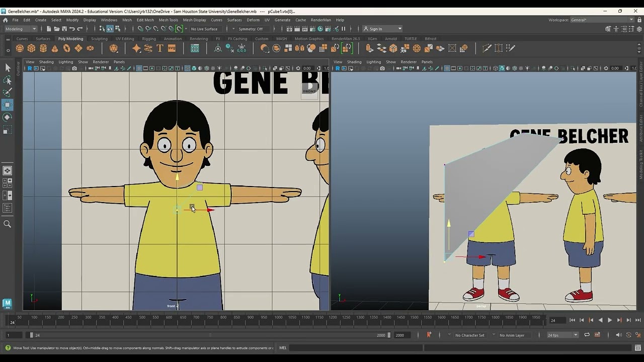Image resolution: width=644 pixels, height=362 pixels.
Task: Open the Edit Mesh menu
Action: (x=145, y=20)
